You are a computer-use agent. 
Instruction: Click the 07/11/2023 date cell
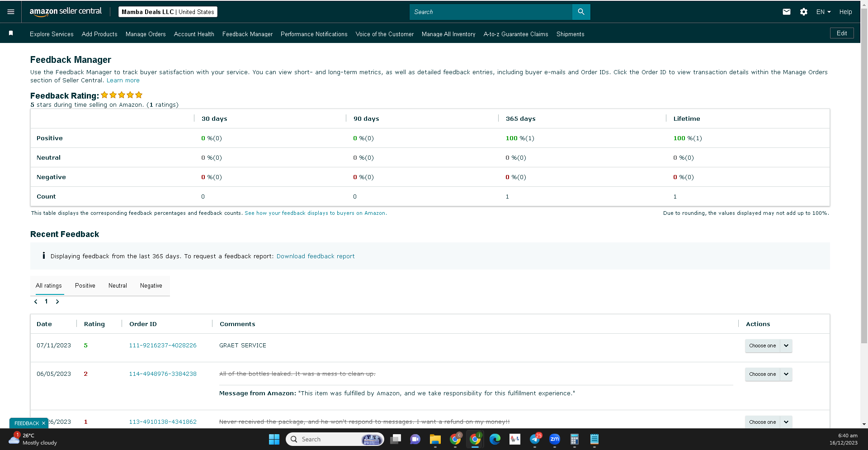(x=54, y=345)
